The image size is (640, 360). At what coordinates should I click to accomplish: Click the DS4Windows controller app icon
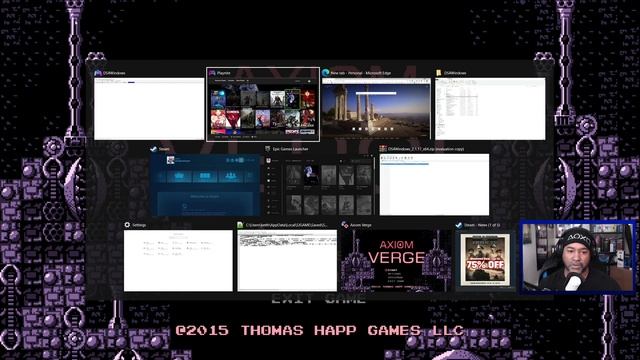98,73
